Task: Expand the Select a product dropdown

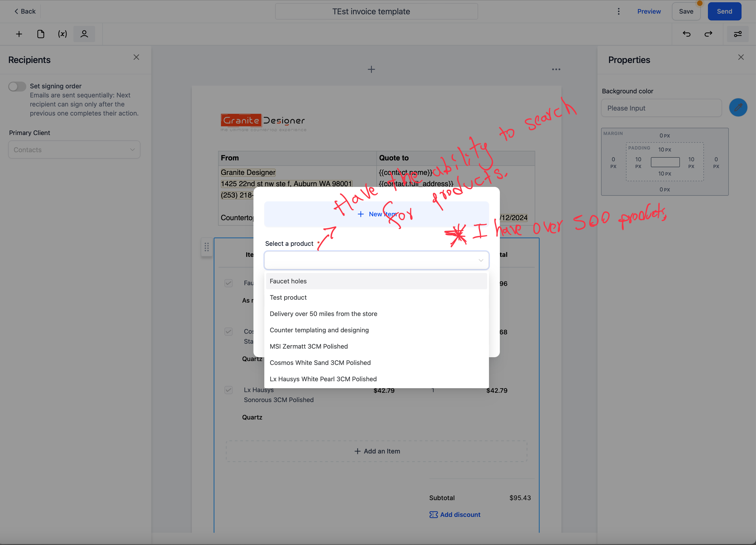Action: click(x=376, y=260)
